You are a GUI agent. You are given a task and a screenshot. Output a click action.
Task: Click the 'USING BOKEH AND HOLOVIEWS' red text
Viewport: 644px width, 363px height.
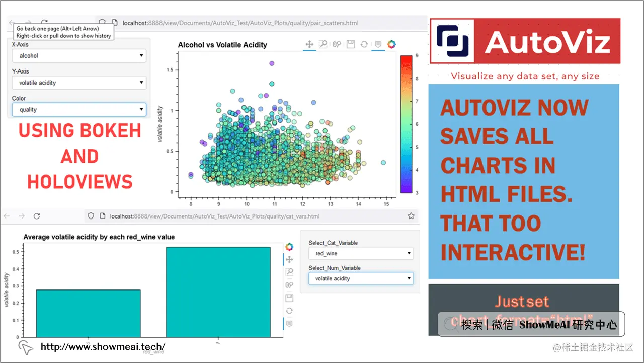(79, 156)
